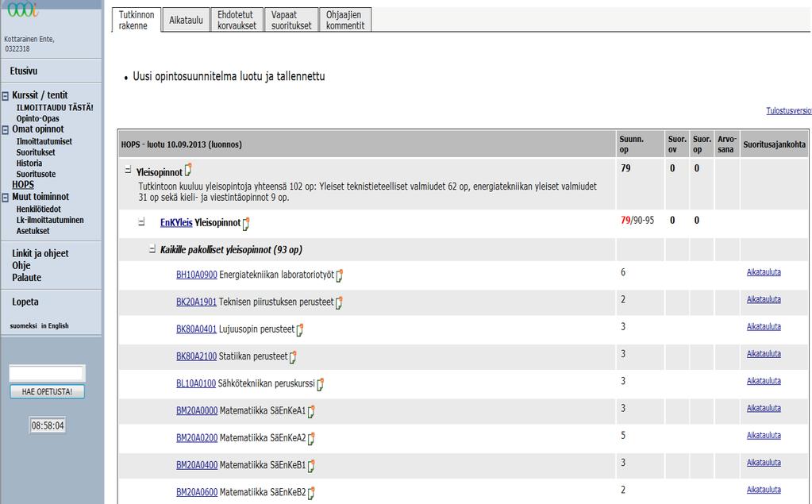The height and width of the screenshot is (504, 812).
Task: Open course link BL10A0100
Action: pyautogui.click(x=196, y=383)
